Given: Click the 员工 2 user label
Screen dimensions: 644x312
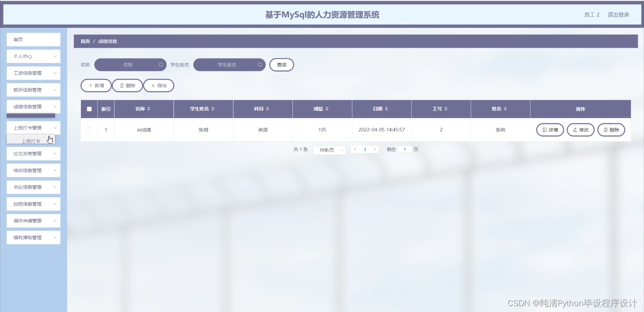Looking at the screenshot, I should [592, 15].
